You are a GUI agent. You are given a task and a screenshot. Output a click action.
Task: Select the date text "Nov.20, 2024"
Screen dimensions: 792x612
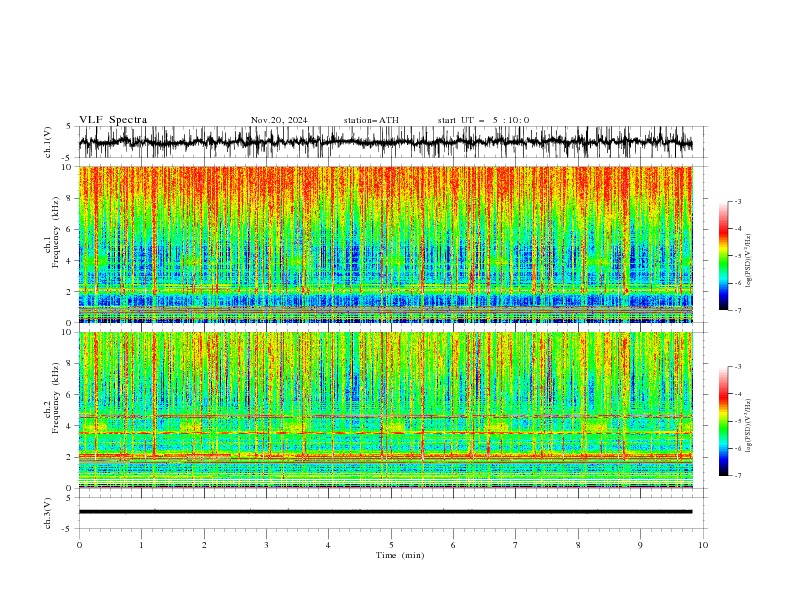pyautogui.click(x=279, y=120)
